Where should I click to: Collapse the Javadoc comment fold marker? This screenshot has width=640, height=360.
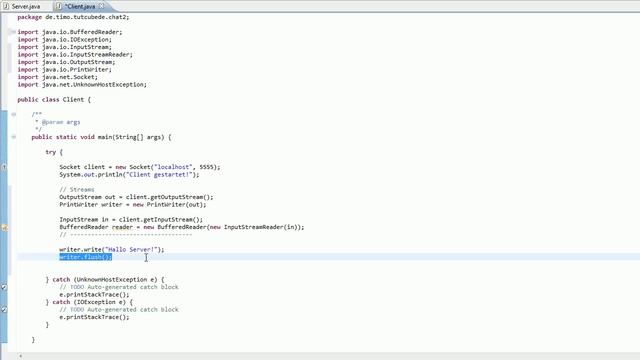tap(13, 114)
